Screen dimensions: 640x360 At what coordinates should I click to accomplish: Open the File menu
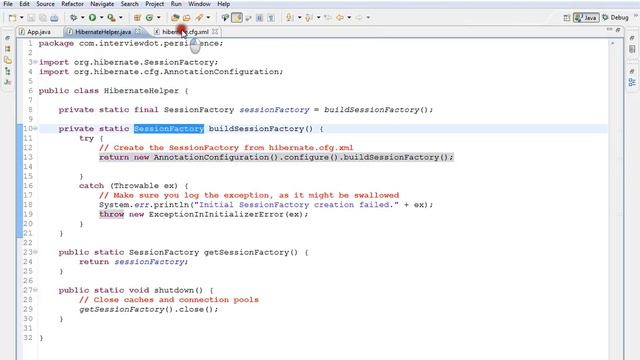pyautogui.click(x=8, y=4)
